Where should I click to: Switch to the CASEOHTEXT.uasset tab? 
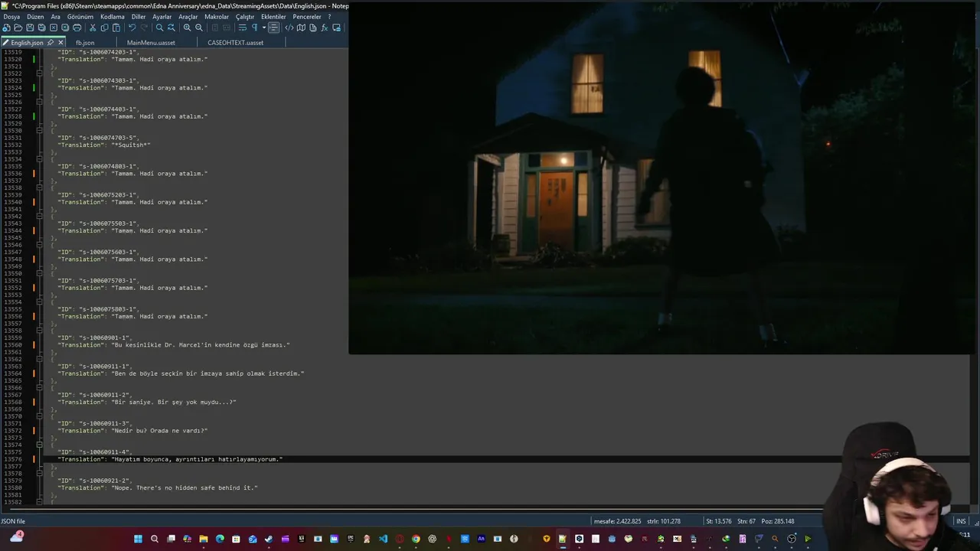tap(235, 43)
